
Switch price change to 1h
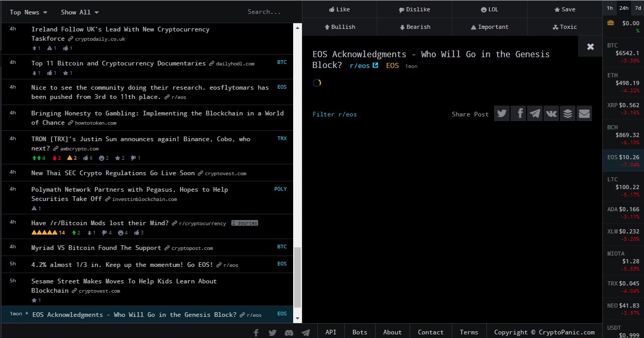point(610,8)
